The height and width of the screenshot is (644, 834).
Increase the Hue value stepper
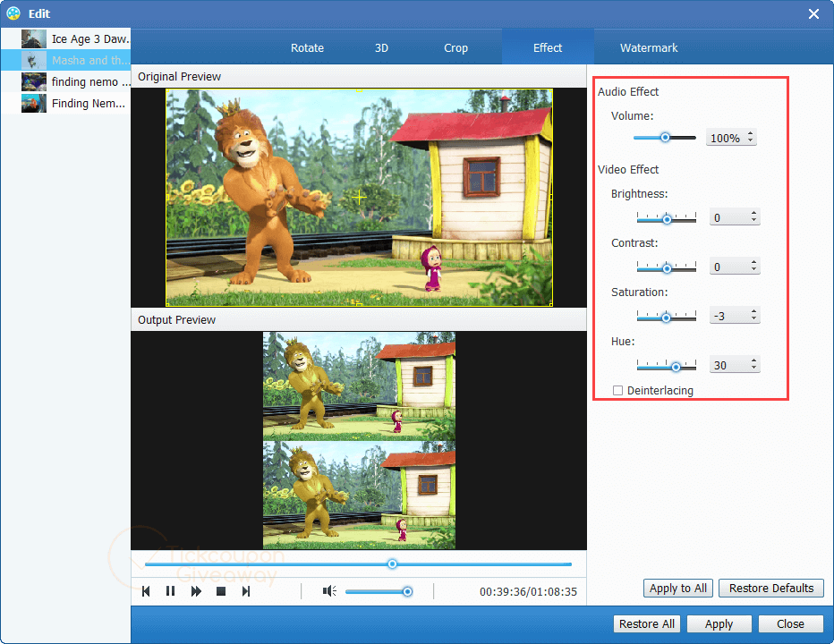tap(753, 360)
